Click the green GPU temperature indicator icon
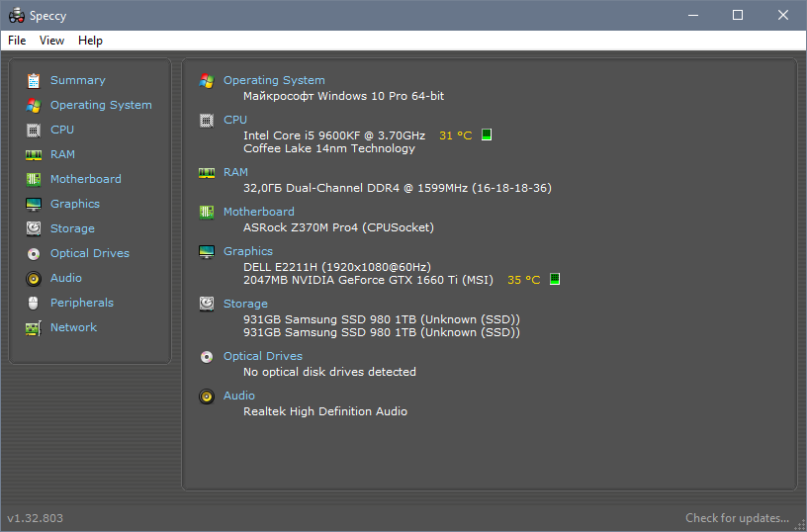Screen dimensions: 807x532 [x=554, y=279]
